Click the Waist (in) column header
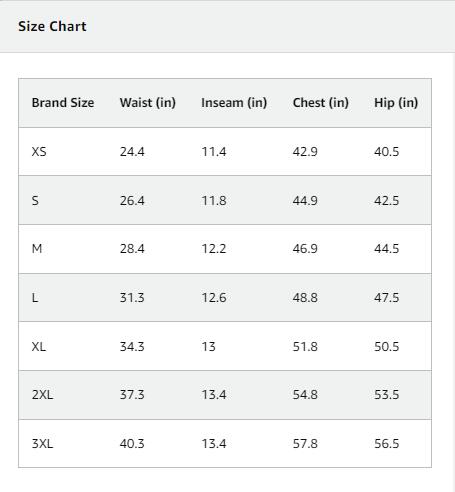Image resolution: width=455 pixels, height=492 pixels. 148,103
